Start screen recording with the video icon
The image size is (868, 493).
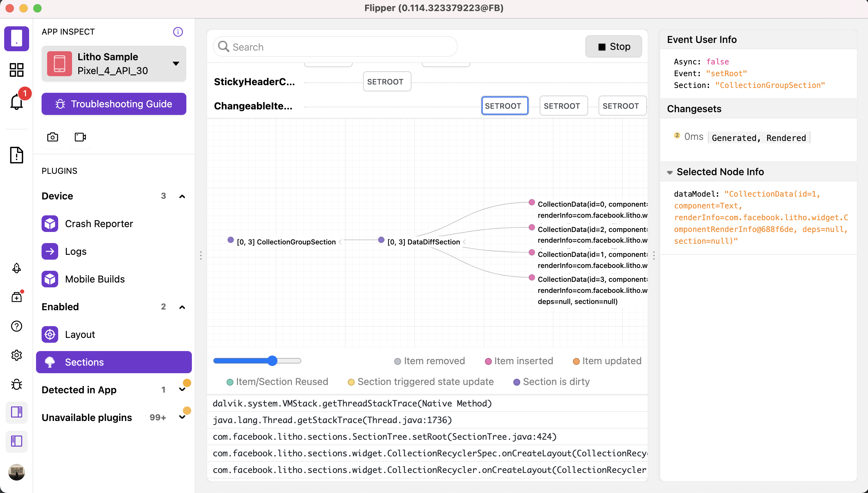[x=80, y=137]
